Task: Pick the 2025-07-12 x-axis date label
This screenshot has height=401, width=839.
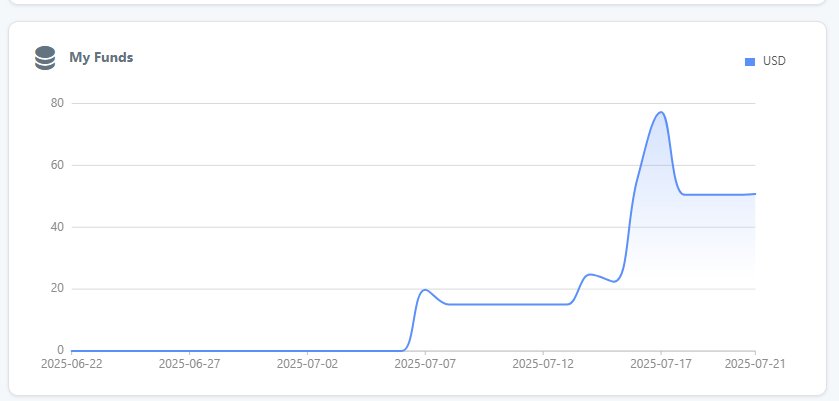Action: (x=543, y=364)
